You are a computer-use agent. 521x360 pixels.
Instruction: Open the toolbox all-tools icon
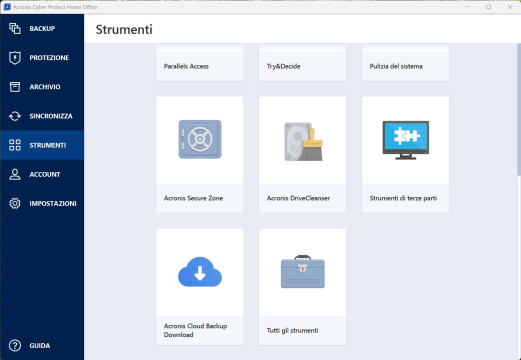click(x=303, y=272)
